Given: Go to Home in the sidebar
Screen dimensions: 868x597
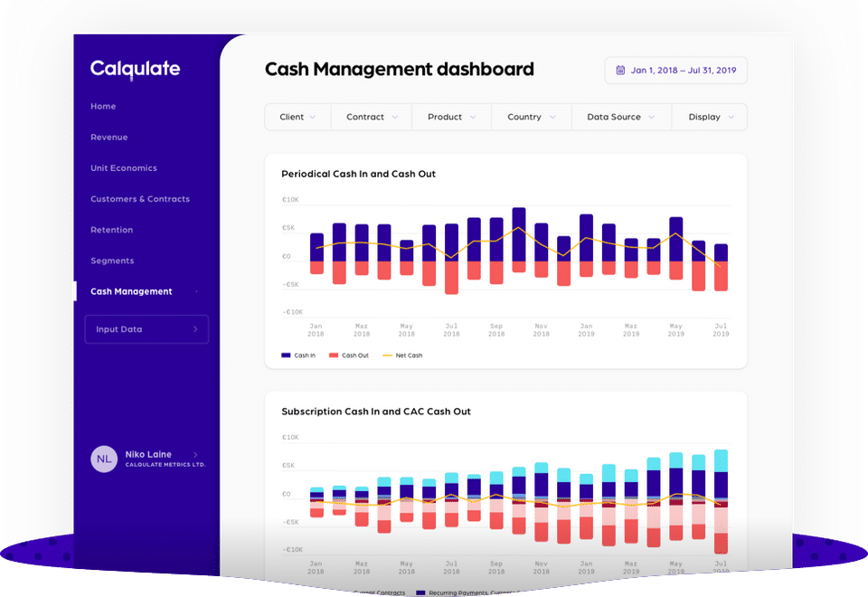Looking at the screenshot, I should [x=103, y=107].
